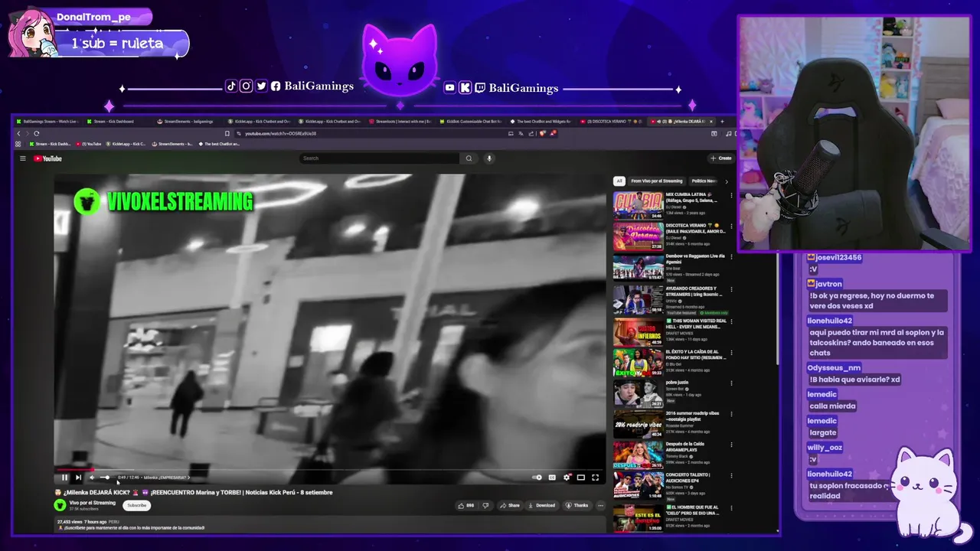Screen dimensions: 980x551
Task: Open the StreamElements bookmark in bookmarks bar
Action: point(171,144)
